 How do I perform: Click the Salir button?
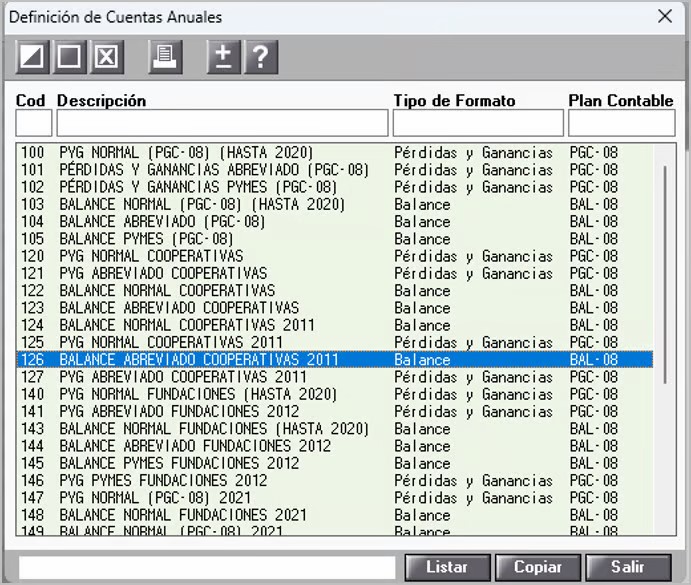[x=628, y=567]
